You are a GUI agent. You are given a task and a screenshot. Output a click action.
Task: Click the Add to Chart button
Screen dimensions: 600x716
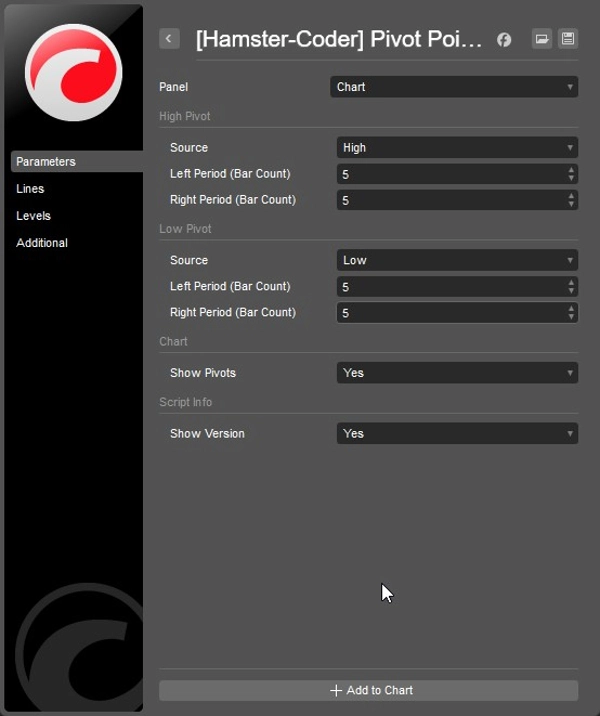click(368, 690)
